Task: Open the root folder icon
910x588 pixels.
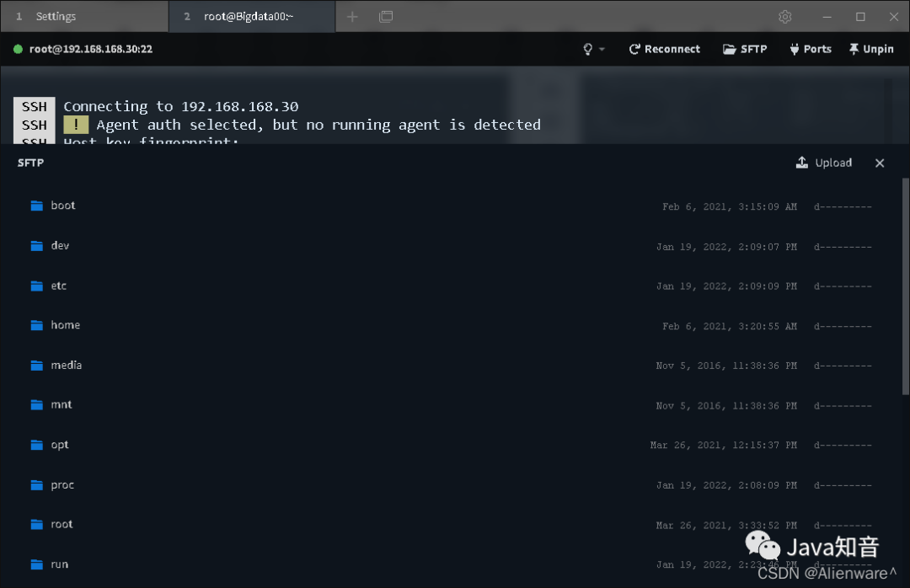Action: 37,524
